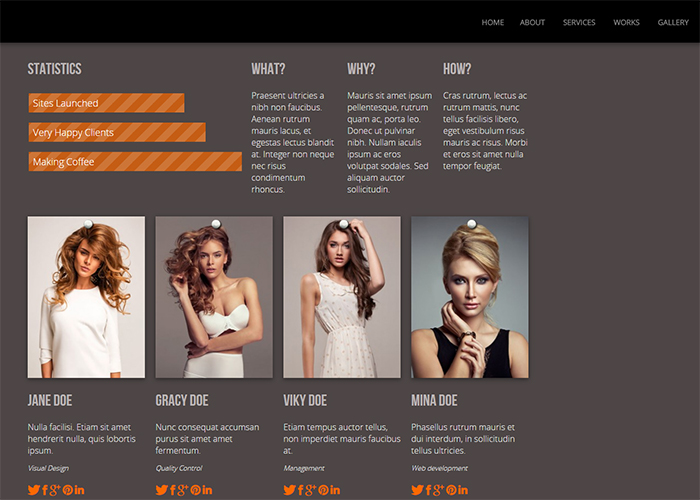Image resolution: width=700 pixels, height=500 pixels.
Task: Select Mina Doe's Google Plus icon
Action: point(438,490)
